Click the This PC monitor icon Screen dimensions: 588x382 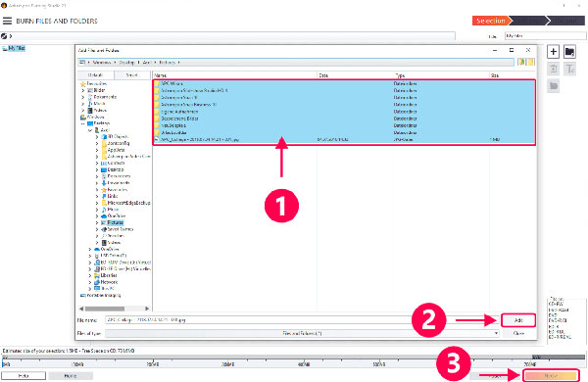(97, 289)
